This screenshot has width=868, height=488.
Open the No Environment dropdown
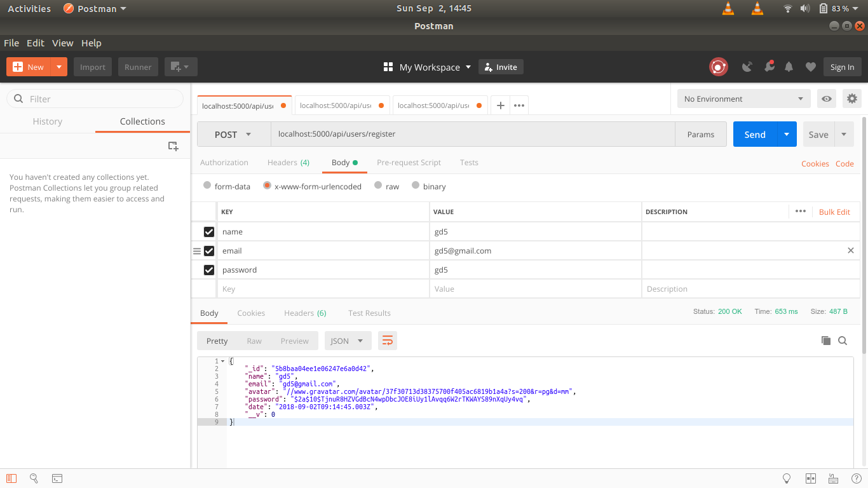click(x=743, y=98)
